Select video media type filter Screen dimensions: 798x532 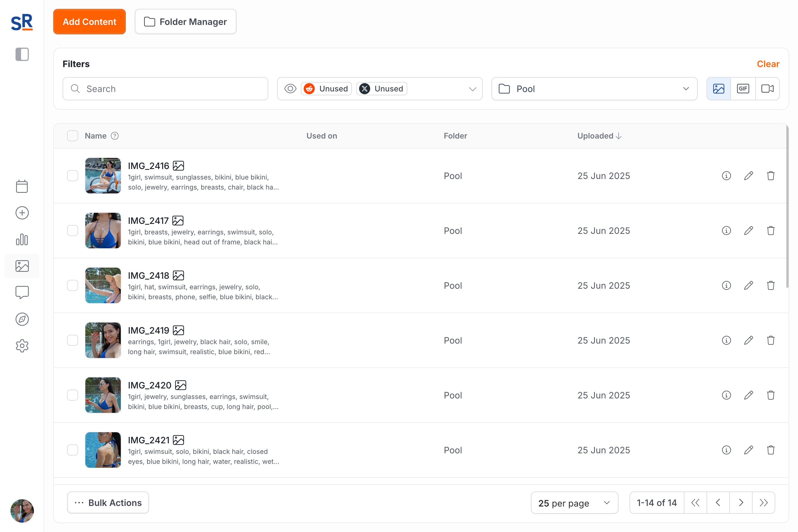(767, 89)
